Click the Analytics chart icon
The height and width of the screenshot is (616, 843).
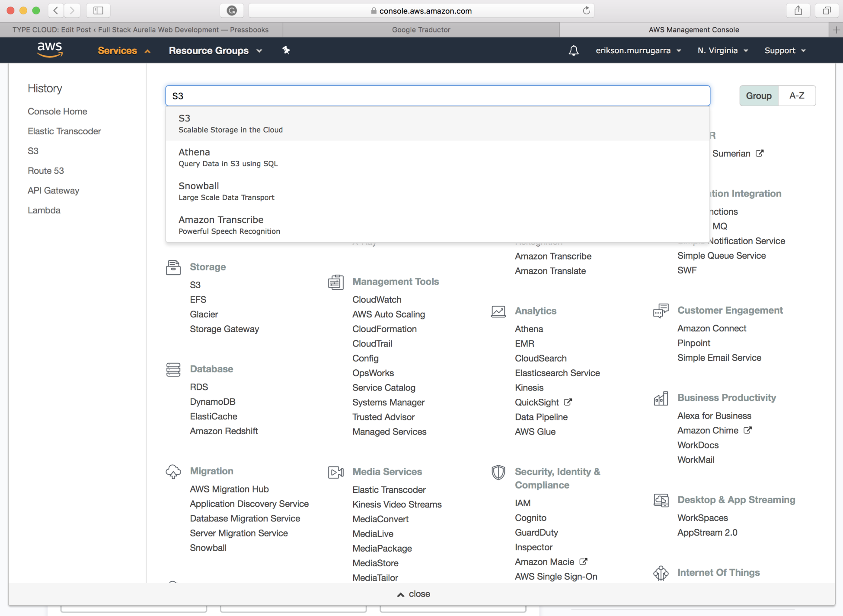coord(498,311)
